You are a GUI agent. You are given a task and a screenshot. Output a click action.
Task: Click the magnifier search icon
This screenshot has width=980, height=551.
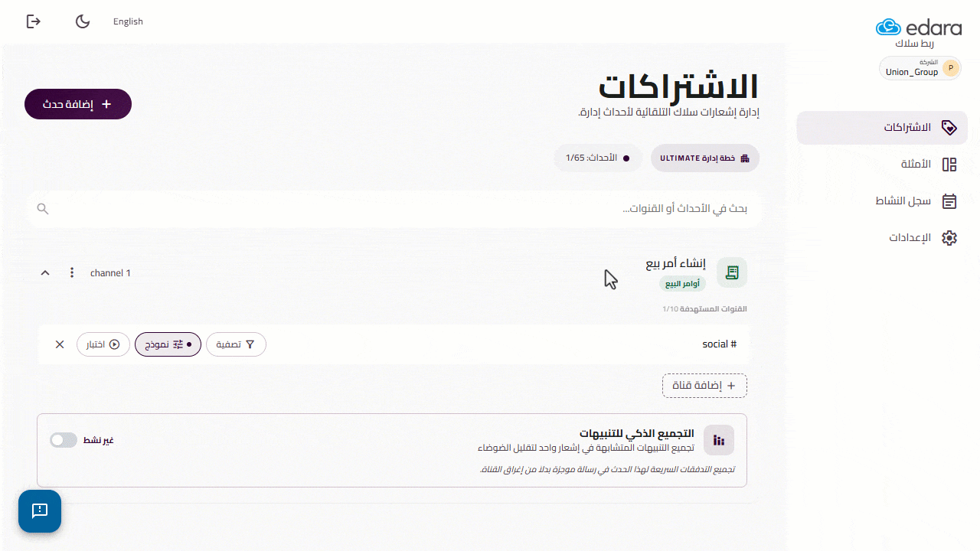pyautogui.click(x=43, y=209)
